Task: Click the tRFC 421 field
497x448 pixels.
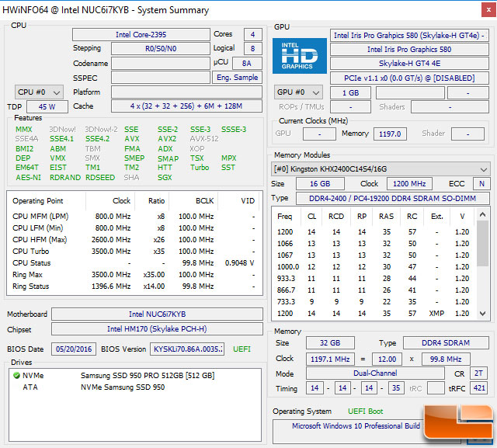Action: 479,388
